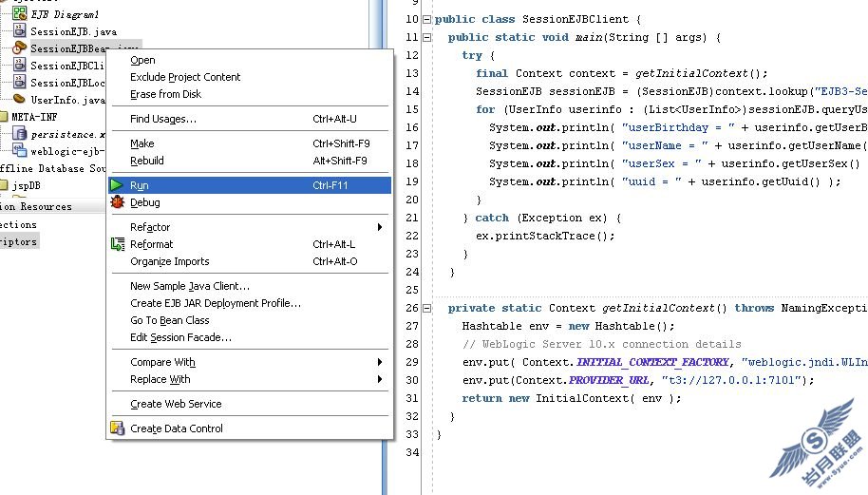Click 'ex.printStackTrace();' on line 22

[545, 236]
